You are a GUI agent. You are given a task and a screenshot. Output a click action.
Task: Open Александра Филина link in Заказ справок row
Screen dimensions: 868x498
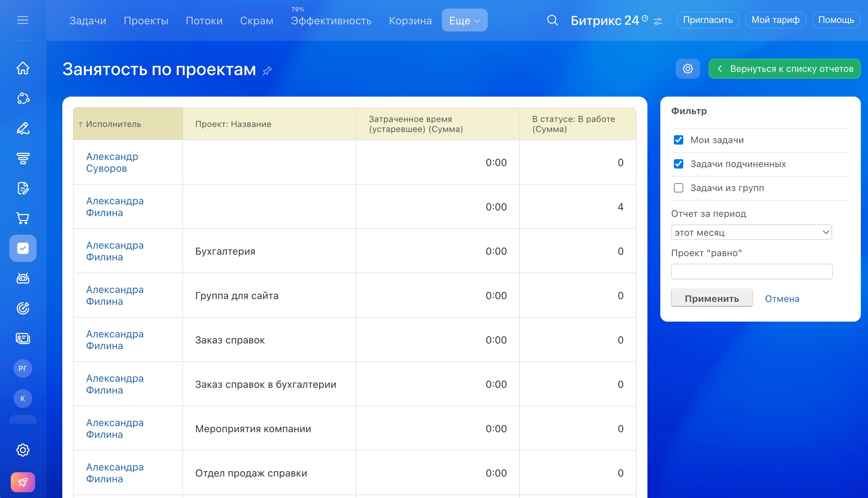(115, 340)
